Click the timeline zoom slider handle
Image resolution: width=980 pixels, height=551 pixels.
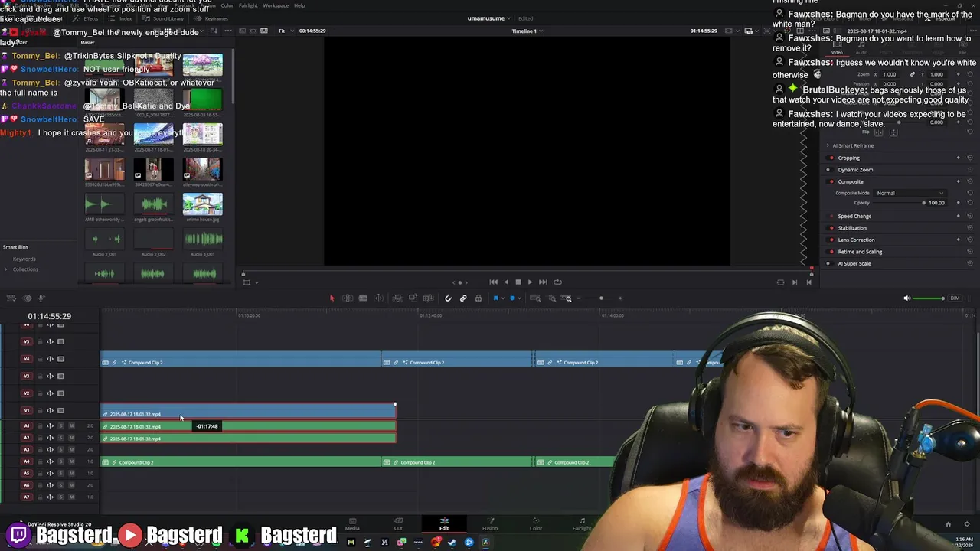601,298
